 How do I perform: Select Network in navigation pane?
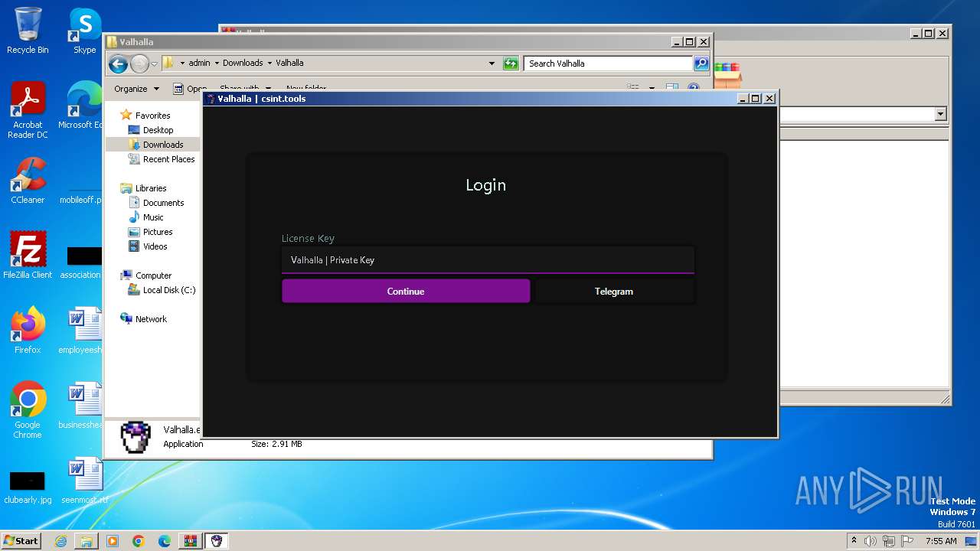click(151, 319)
